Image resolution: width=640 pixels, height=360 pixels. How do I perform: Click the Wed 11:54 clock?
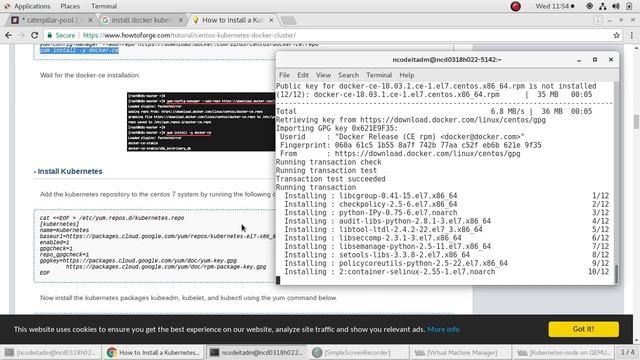[555, 6]
